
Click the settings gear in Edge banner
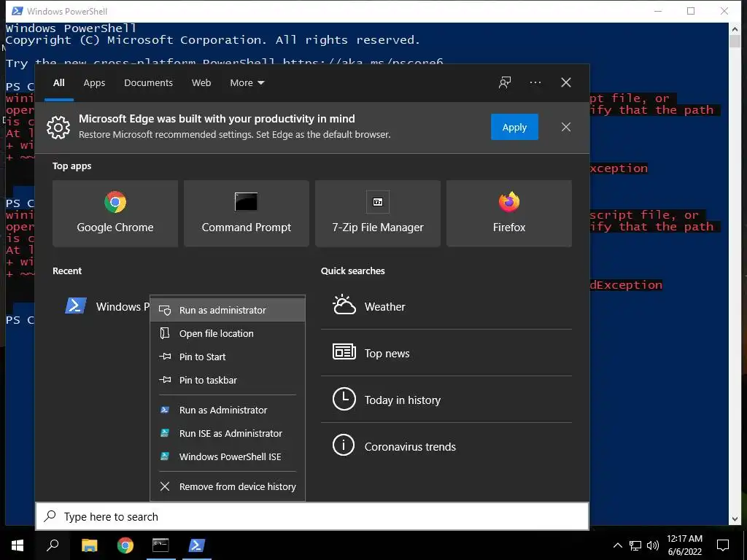click(58, 127)
